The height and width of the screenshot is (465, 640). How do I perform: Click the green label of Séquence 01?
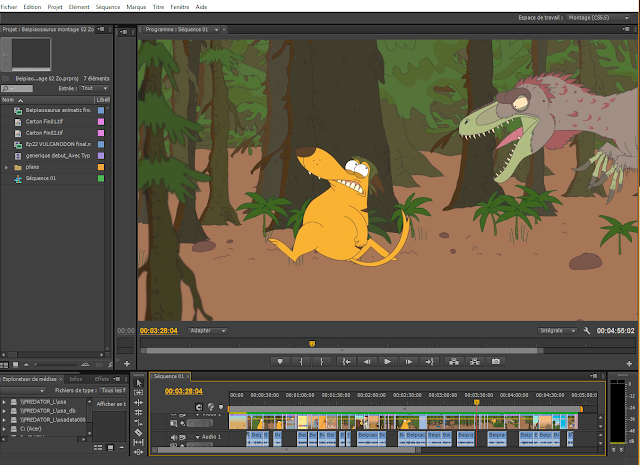tap(101, 178)
